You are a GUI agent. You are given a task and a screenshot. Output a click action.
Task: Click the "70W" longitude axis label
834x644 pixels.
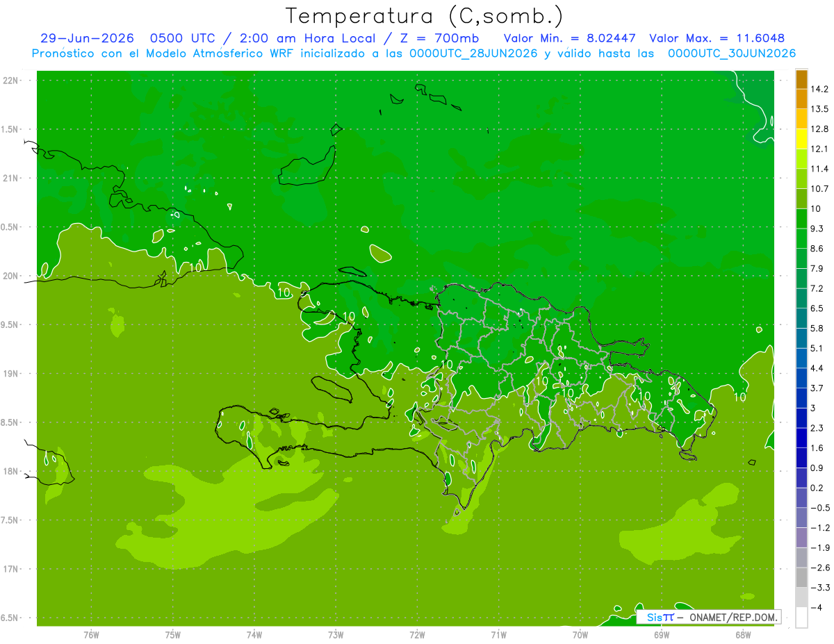tap(580, 635)
